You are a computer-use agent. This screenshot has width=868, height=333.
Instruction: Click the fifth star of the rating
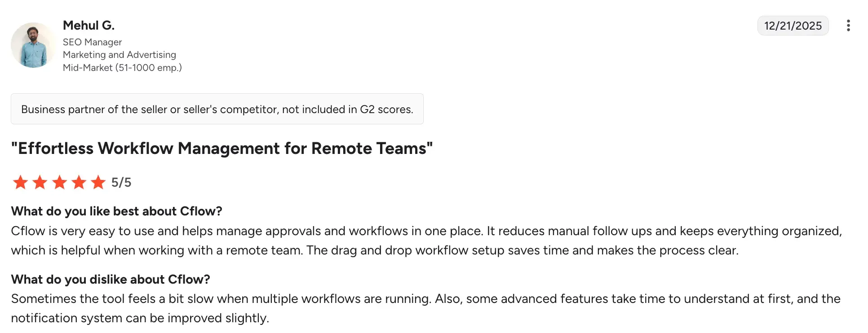(98, 182)
